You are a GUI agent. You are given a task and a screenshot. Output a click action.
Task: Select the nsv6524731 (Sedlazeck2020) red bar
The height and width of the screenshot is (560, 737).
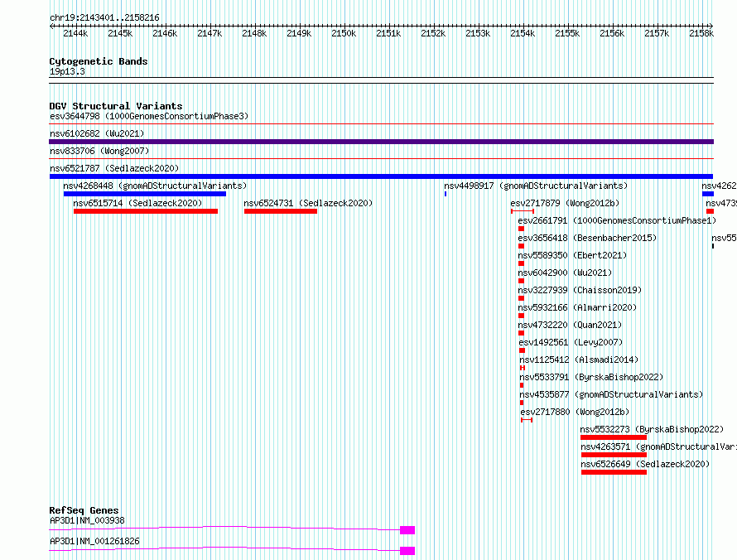[281, 211]
